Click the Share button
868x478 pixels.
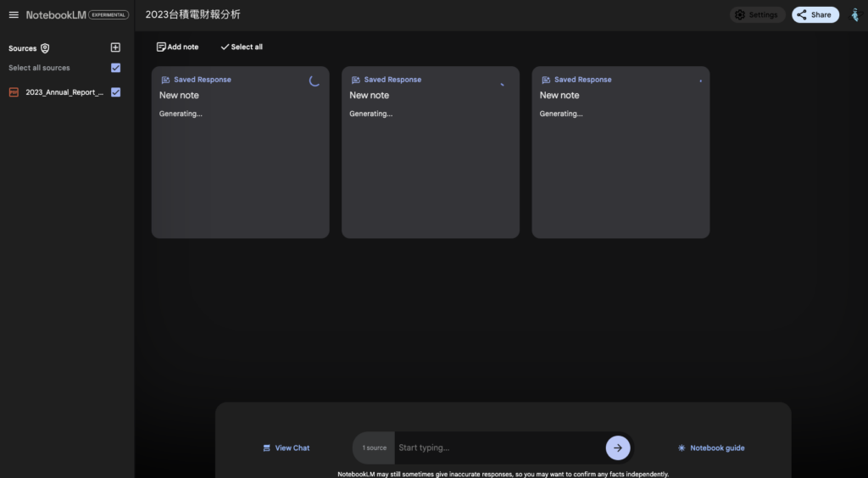tap(815, 14)
